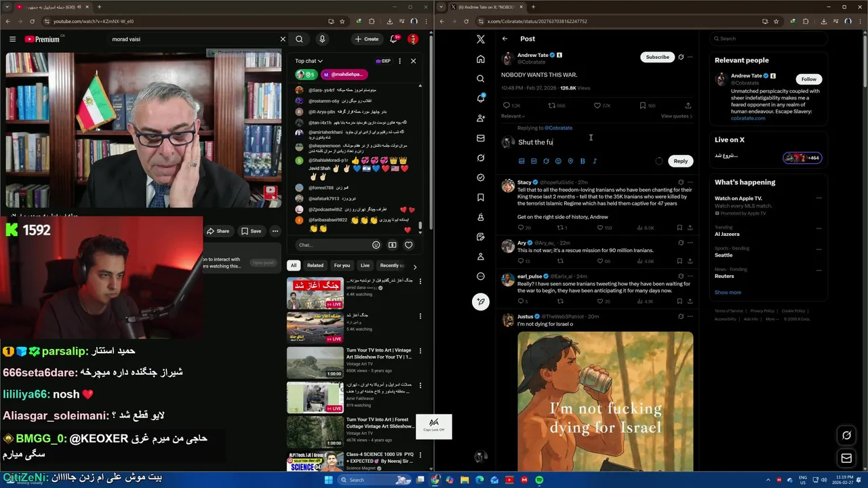Select the Live chip

(x=365, y=266)
